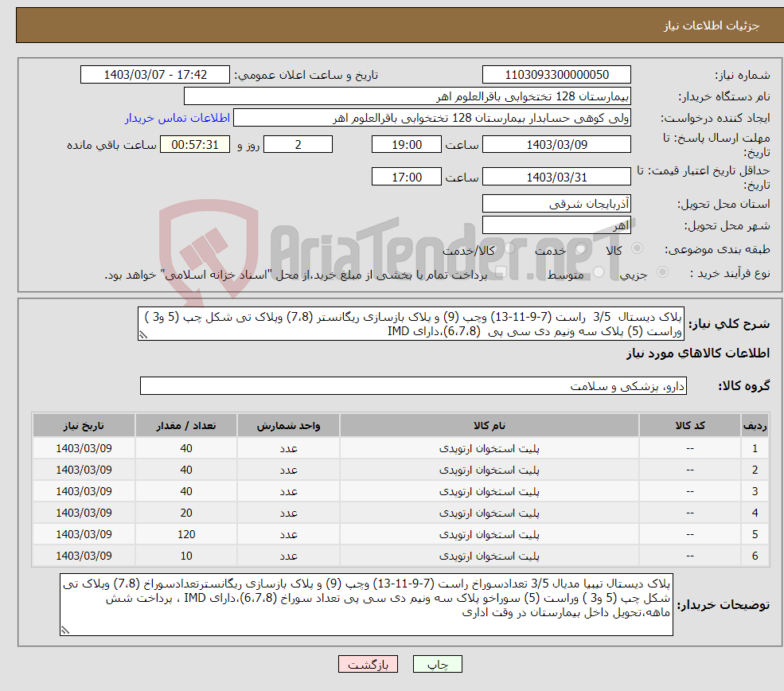Image resolution: width=784 pixels, height=691 pixels.
Task: Click the announcement date field 1403/03/07 - 17:42
Action: coord(155,75)
